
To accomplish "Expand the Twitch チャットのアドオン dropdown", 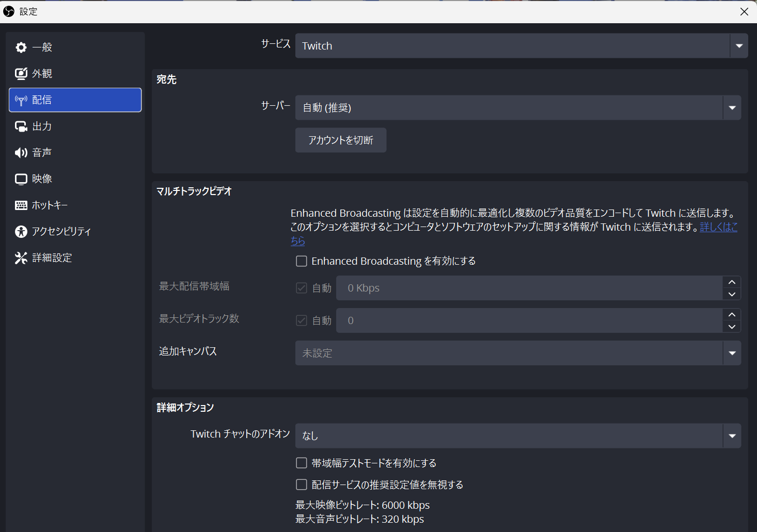I will (x=518, y=436).
